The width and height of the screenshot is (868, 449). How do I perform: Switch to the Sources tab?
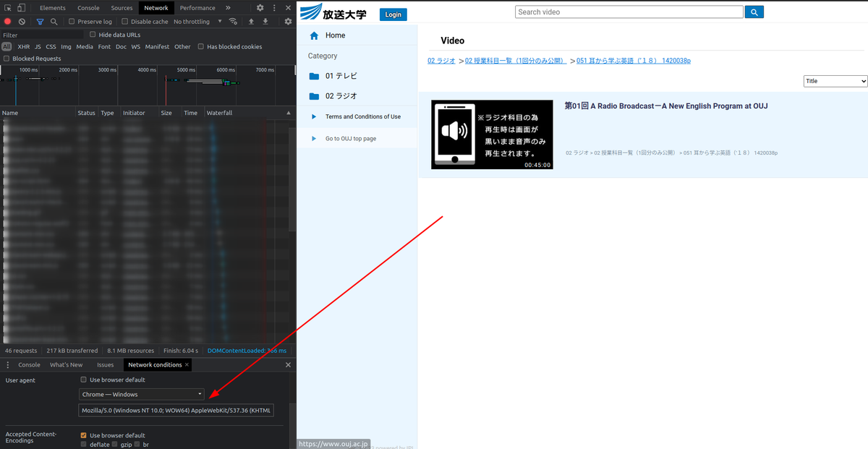click(122, 8)
